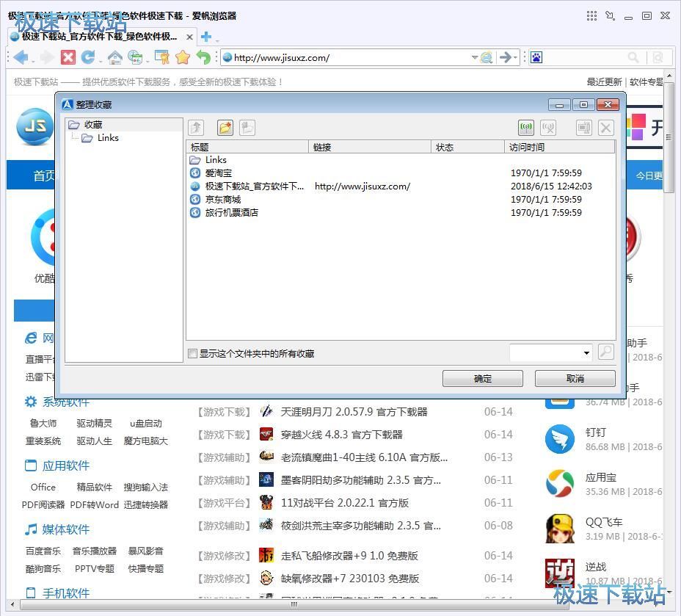The image size is (681, 616).
Task: Open the Back button history dropdown
Action: (32, 61)
